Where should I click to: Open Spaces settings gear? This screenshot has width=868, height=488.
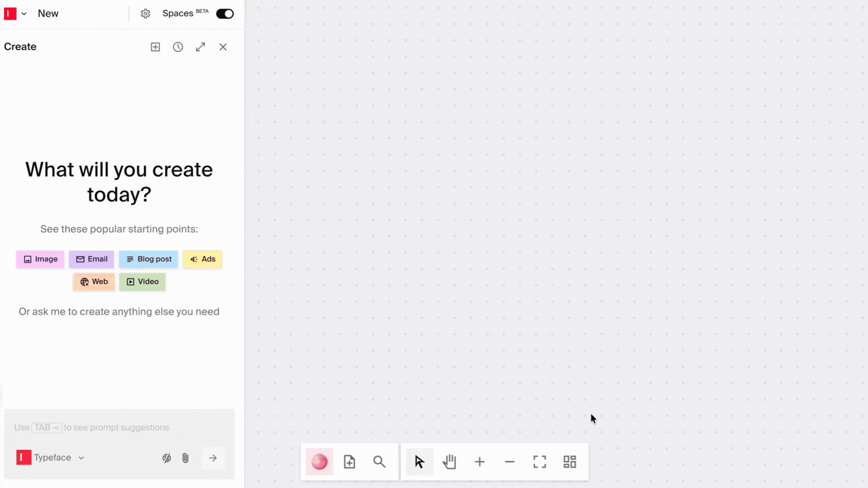coord(146,14)
